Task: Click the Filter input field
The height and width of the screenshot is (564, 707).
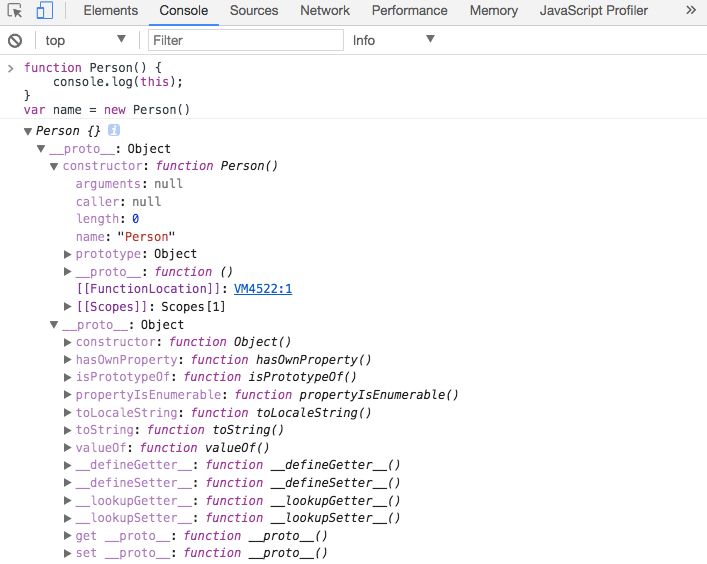Action: tap(245, 40)
